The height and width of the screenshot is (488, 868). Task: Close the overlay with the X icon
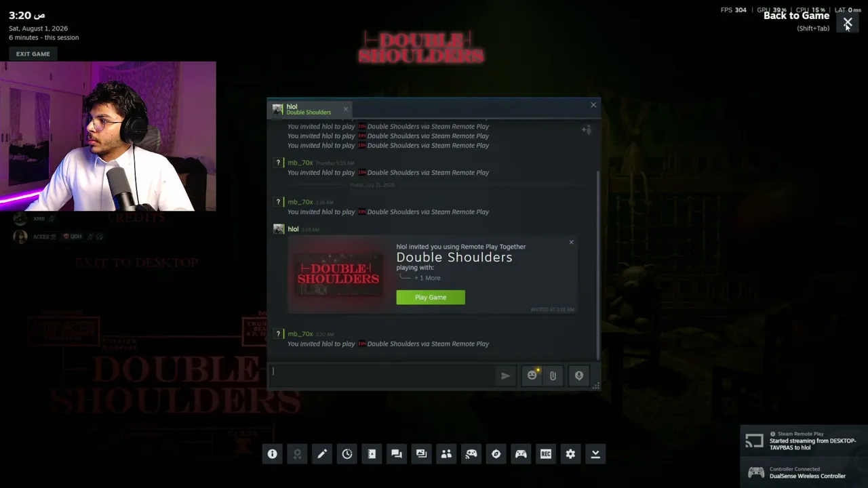coord(848,22)
